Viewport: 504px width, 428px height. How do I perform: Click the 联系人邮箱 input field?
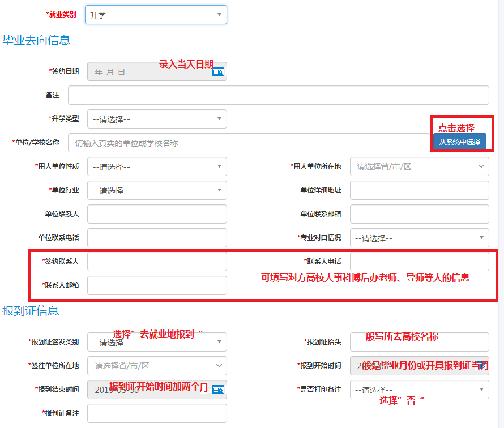tap(157, 285)
